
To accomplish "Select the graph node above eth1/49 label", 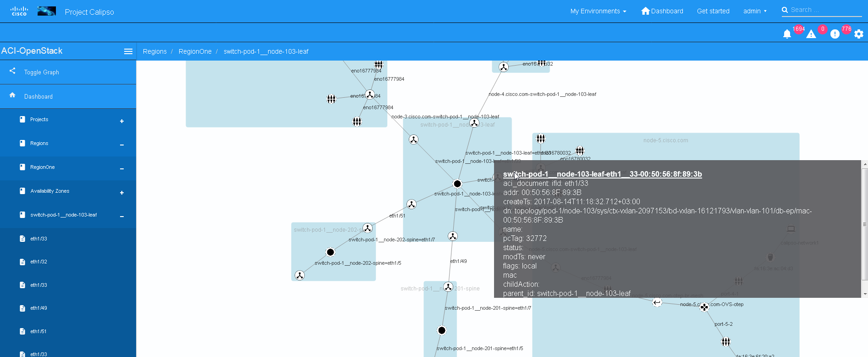I will (453, 236).
